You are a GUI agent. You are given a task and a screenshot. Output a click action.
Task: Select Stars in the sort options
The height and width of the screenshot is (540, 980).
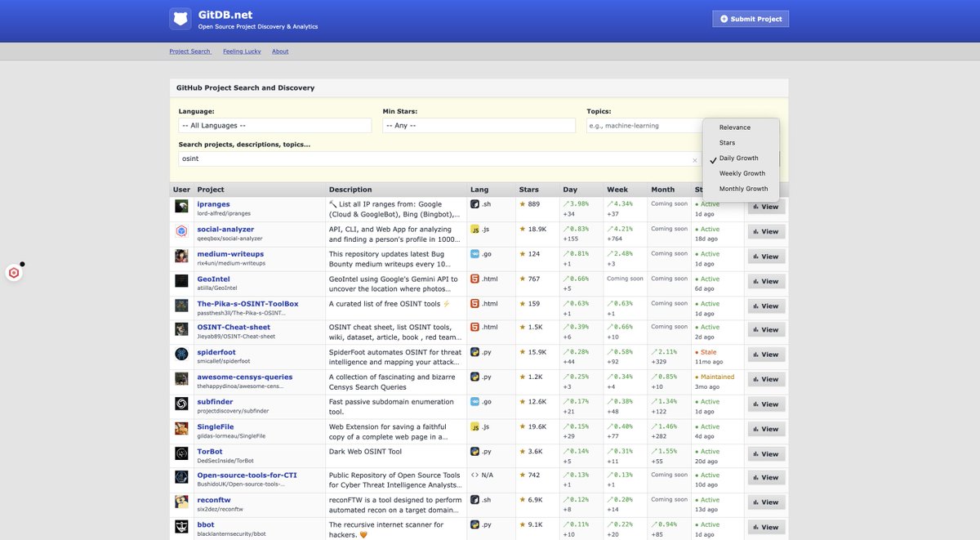point(727,142)
